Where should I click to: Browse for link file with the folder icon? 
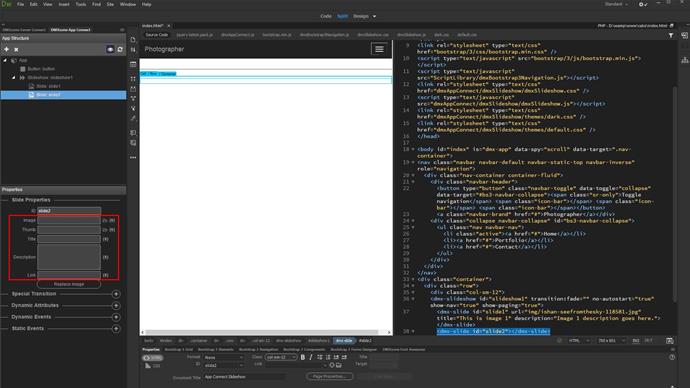coord(339,365)
